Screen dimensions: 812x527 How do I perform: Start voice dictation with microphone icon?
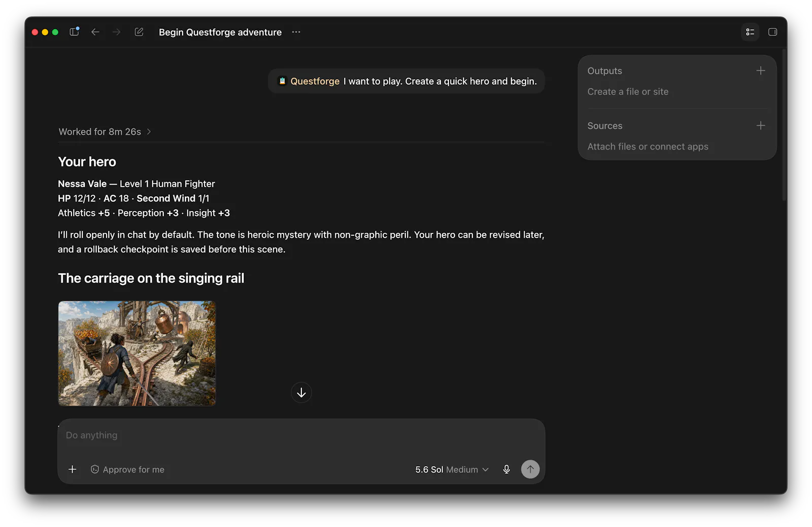[506, 469]
